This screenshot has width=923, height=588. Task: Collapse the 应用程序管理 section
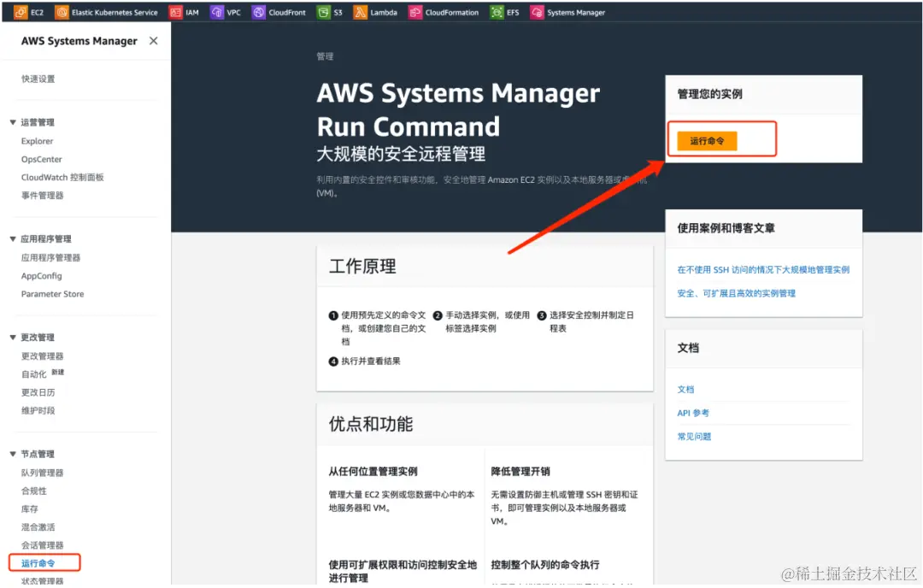pos(13,239)
